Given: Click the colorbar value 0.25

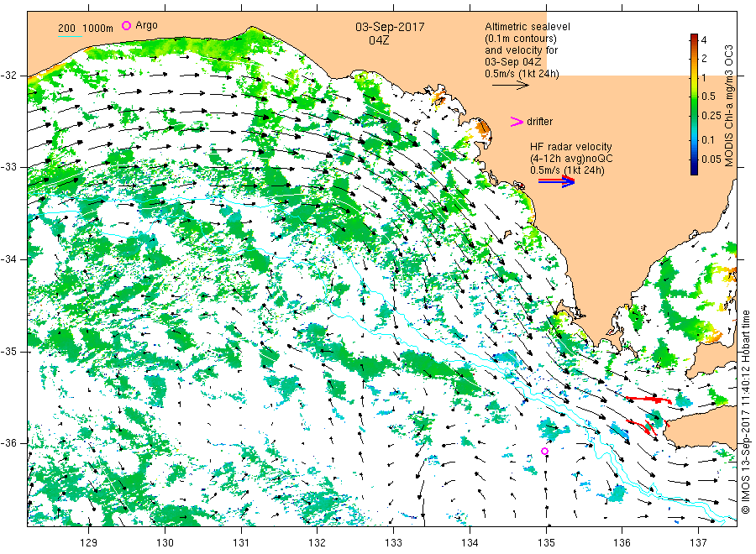Looking at the screenshot, I should pyautogui.click(x=711, y=116).
